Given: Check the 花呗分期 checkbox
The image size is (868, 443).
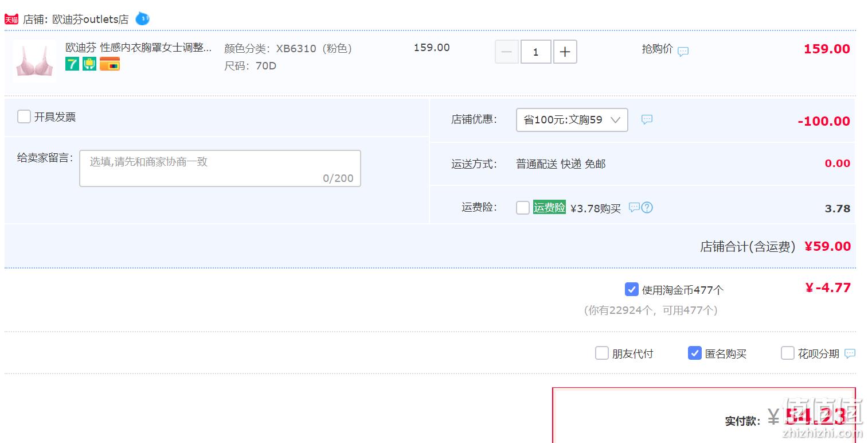Looking at the screenshot, I should 788,353.
